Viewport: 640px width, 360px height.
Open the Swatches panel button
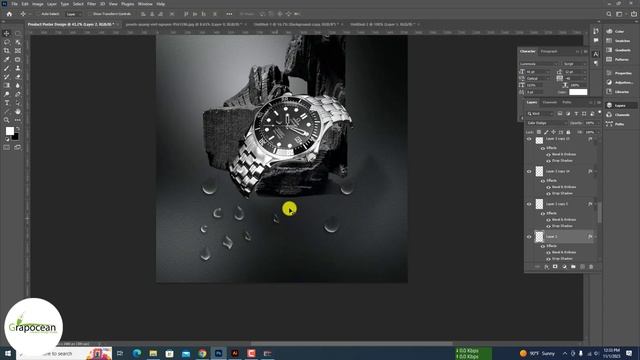point(619,41)
